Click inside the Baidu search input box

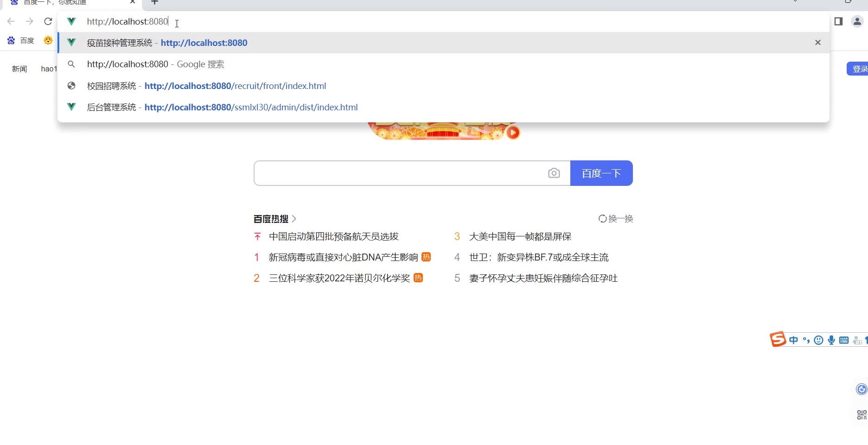pyautogui.click(x=400, y=173)
